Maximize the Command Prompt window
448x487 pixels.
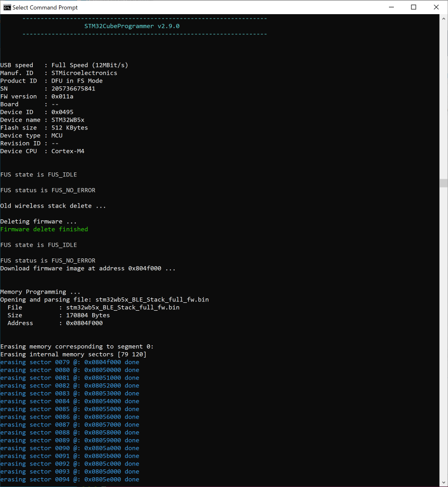coord(413,7)
